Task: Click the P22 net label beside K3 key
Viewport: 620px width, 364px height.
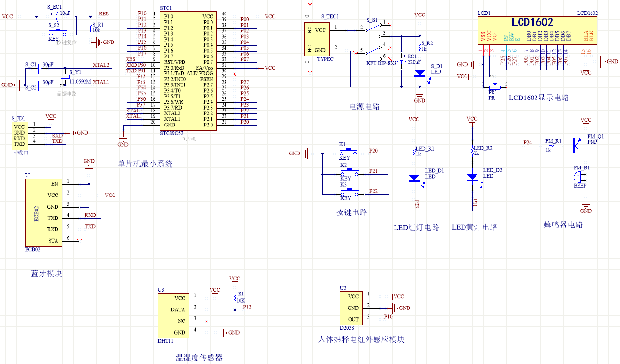Action: click(x=373, y=191)
